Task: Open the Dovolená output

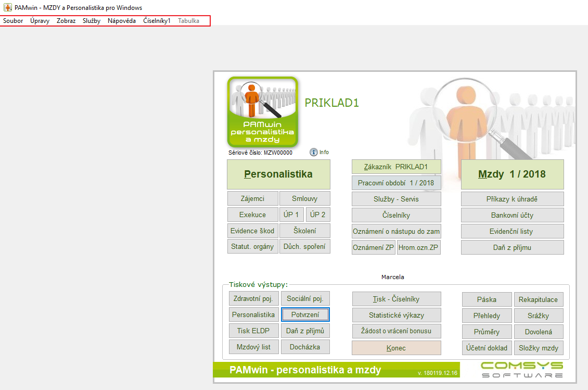Action: tap(539, 332)
